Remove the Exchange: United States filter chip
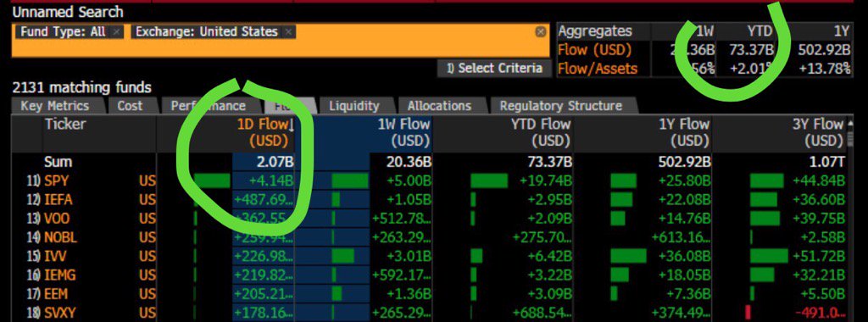868x322 pixels. tap(288, 32)
